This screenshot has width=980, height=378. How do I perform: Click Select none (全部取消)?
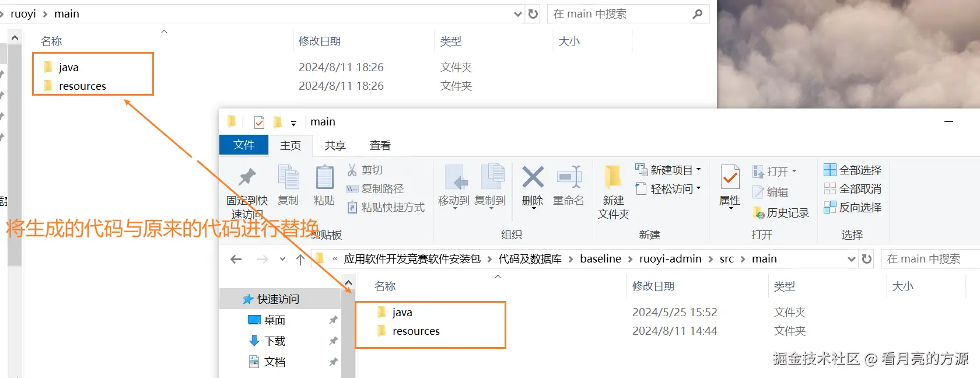click(852, 188)
